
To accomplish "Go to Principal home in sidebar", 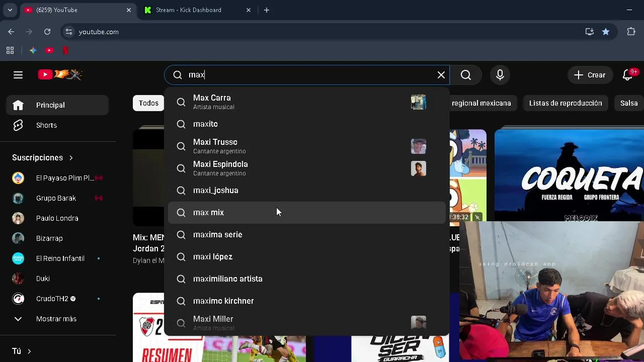I will (x=57, y=105).
